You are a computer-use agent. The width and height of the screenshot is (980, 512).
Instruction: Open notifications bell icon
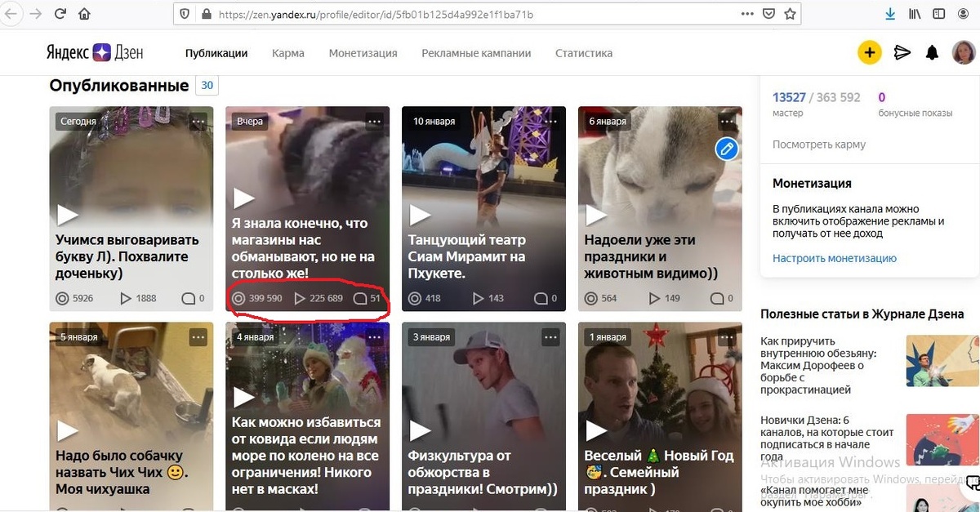932,53
